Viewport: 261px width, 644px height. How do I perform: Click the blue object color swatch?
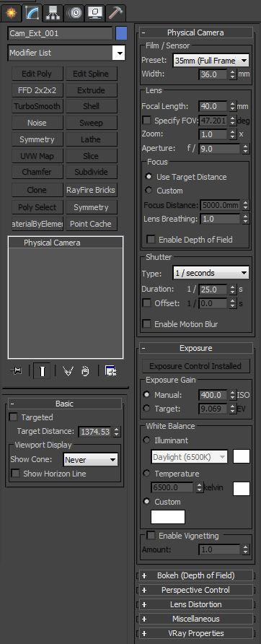[121, 33]
